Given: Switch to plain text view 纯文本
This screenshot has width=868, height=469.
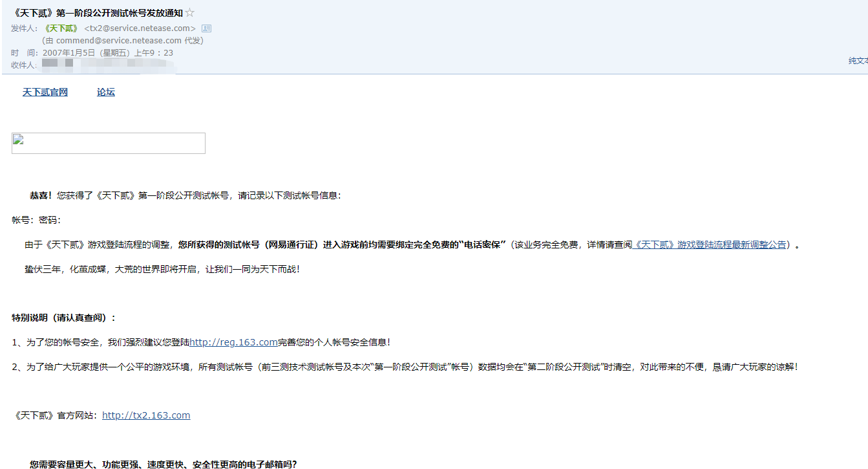Looking at the screenshot, I should [x=858, y=61].
